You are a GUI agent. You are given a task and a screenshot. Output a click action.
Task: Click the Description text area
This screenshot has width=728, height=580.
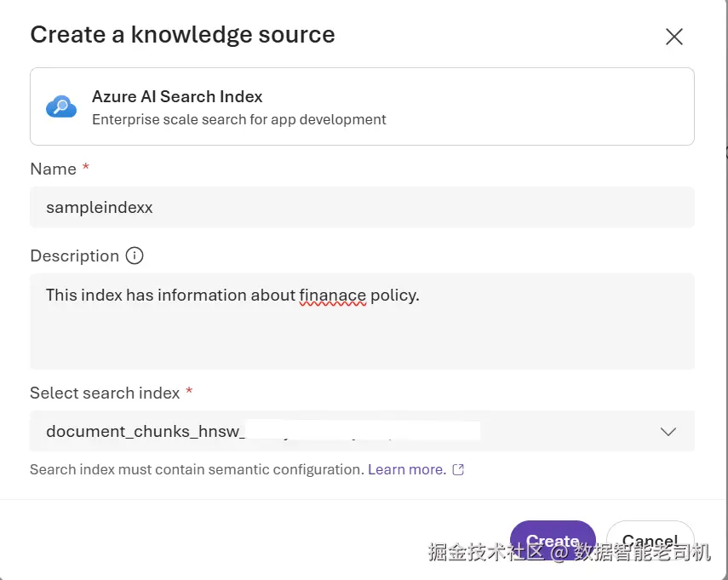(x=362, y=321)
